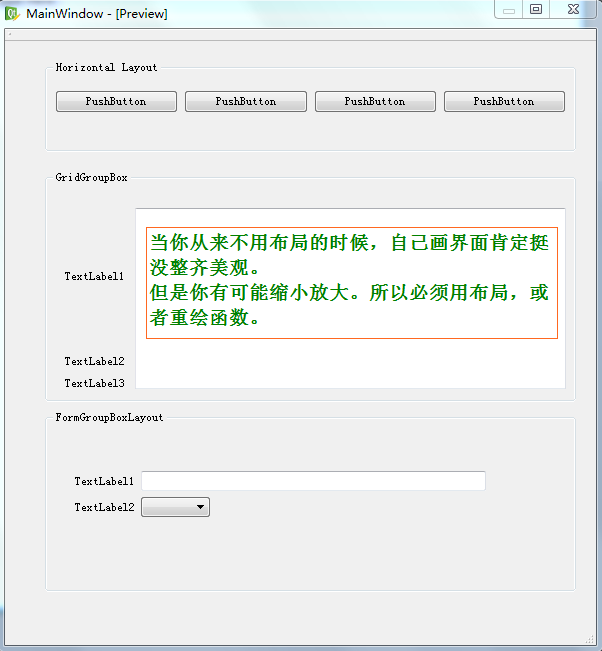This screenshot has height=651, width=602.
Task: Minimize the MainWindow preview
Action: (x=509, y=10)
